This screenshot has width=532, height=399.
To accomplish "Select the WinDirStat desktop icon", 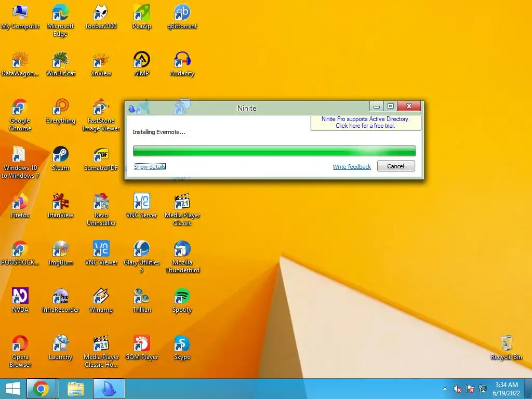I will click(60, 64).
